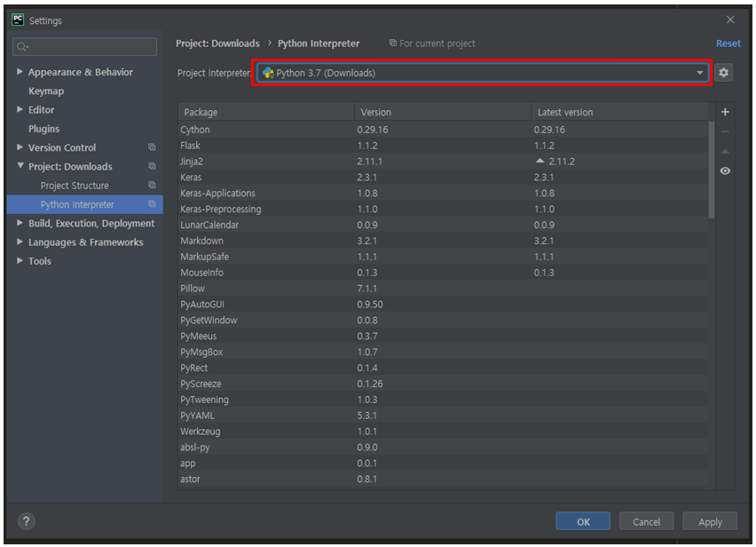Click the PyCharm logo in the title bar
756x547 pixels.
(18, 20)
